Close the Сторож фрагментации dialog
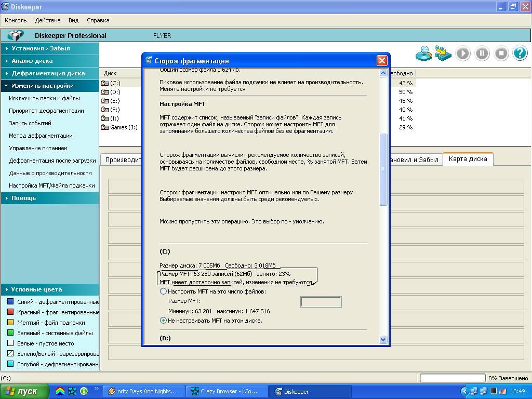 coord(382,60)
